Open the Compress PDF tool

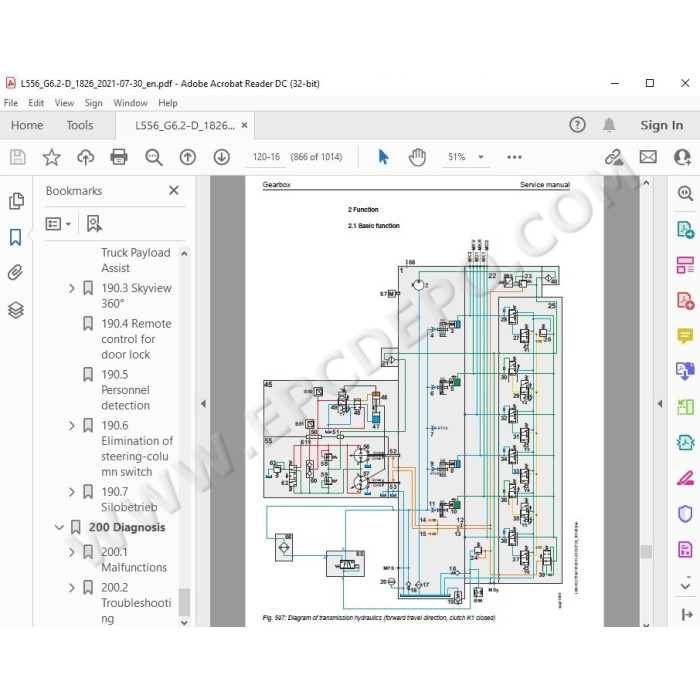tap(685, 442)
